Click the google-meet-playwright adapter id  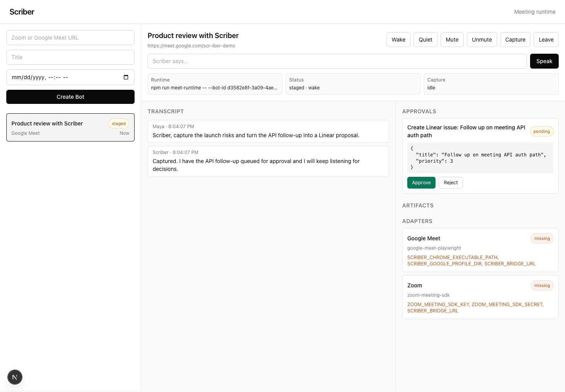tap(434, 248)
